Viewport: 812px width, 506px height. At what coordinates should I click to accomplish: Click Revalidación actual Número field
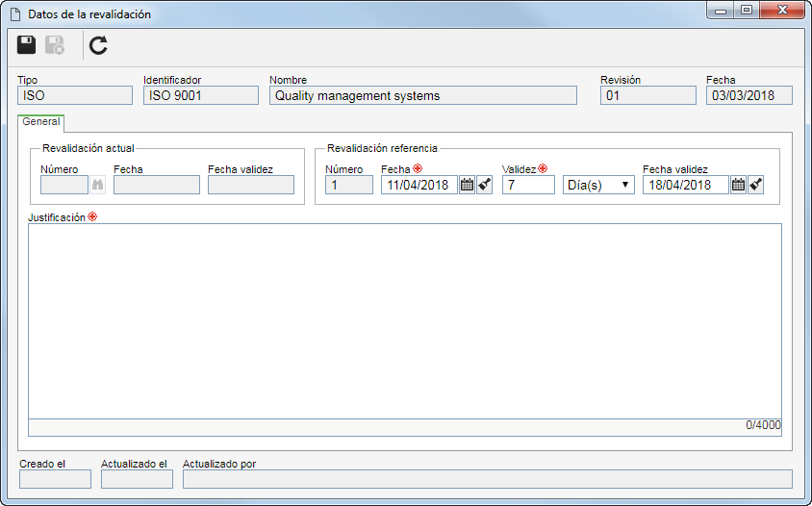pyautogui.click(x=64, y=185)
